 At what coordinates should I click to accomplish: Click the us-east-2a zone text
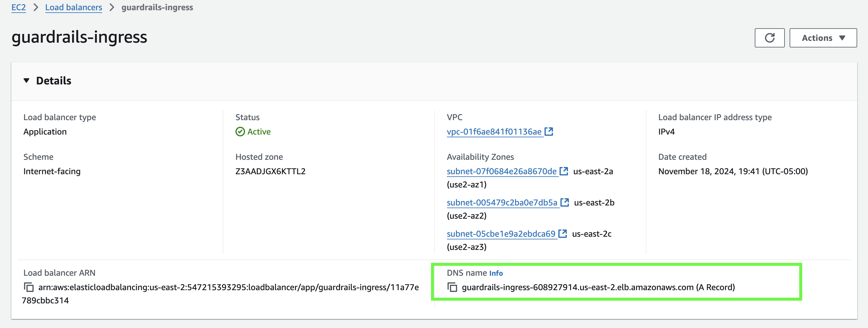tap(593, 171)
